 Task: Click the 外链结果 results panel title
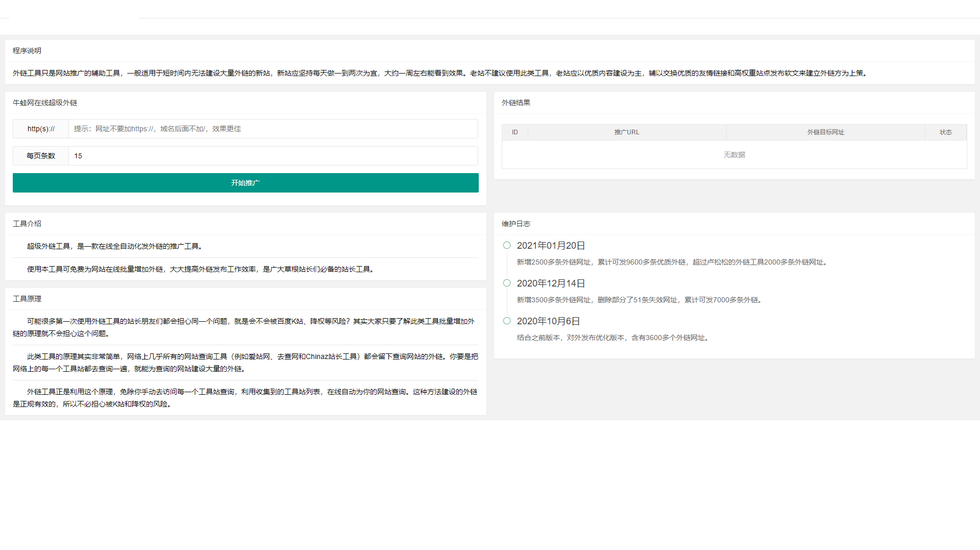pos(516,103)
